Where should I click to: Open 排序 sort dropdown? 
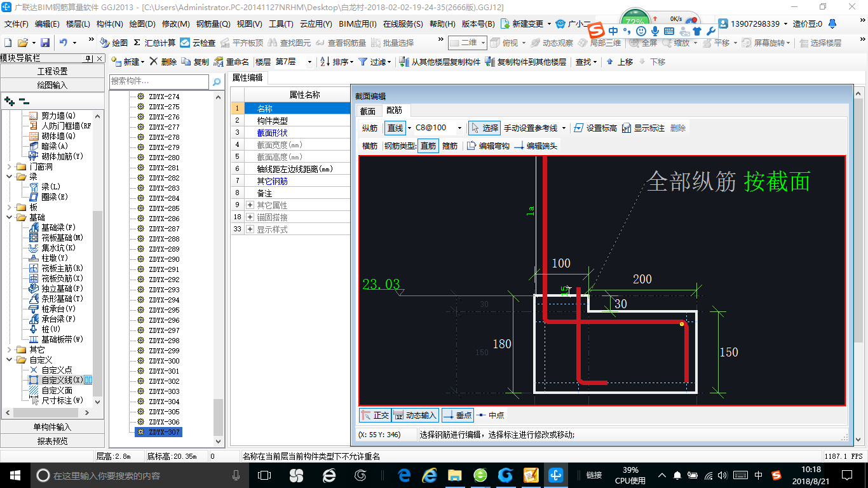(x=352, y=62)
